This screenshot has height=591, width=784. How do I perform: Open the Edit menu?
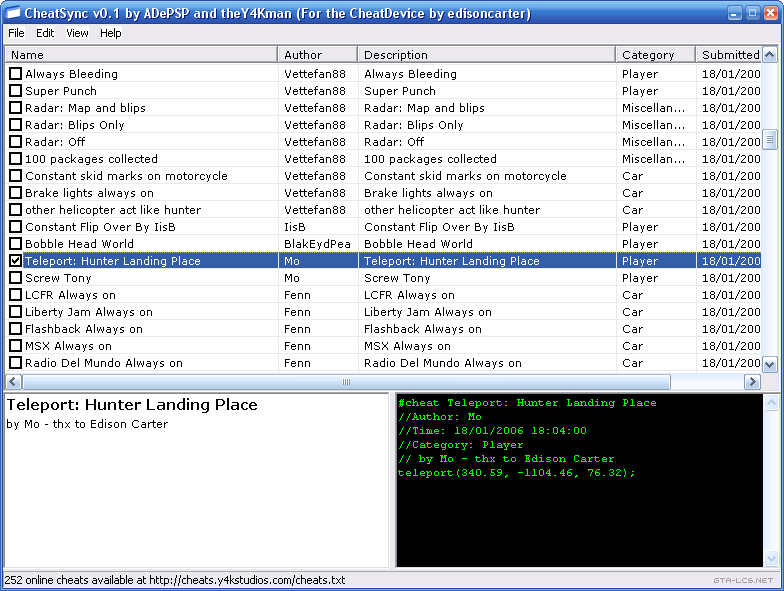pyautogui.click(x=44, y=33)
